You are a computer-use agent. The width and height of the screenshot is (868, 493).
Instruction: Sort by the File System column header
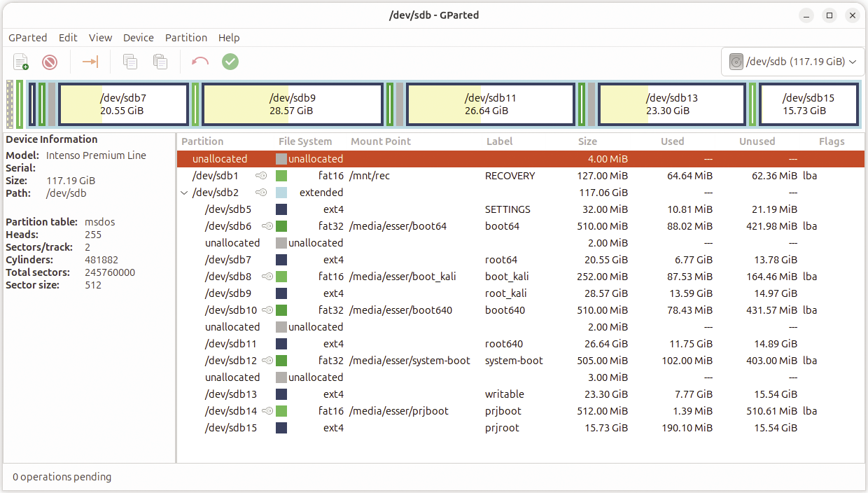(305, 141)
